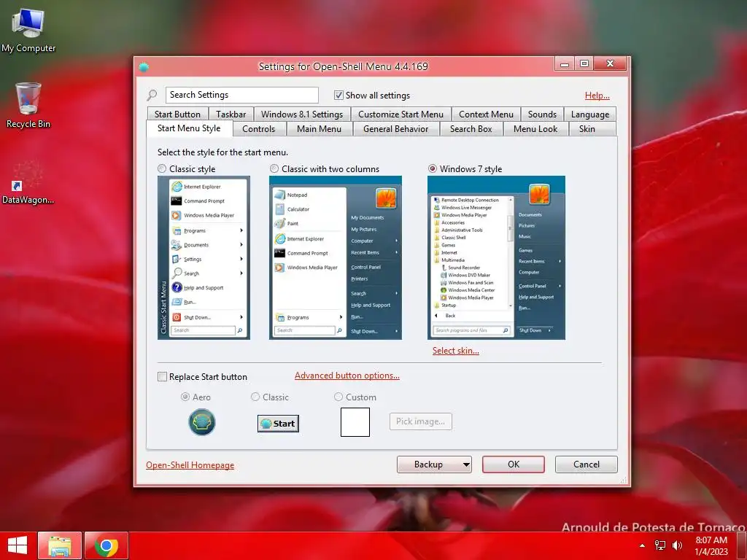Click Pick image button

click(421, 421)
